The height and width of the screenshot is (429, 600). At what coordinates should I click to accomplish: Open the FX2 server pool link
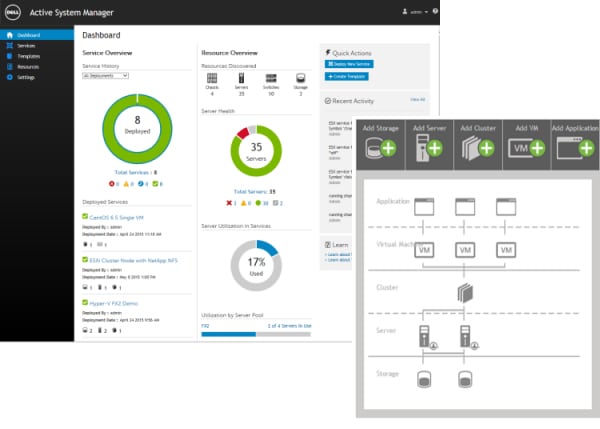[205, 326]
